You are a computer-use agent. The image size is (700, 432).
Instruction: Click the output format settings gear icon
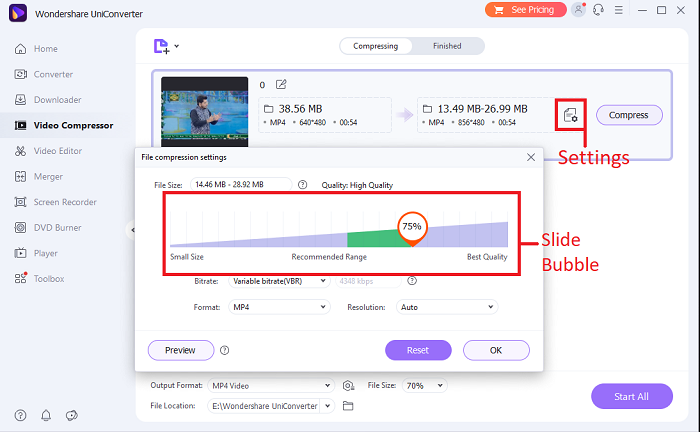348,386
